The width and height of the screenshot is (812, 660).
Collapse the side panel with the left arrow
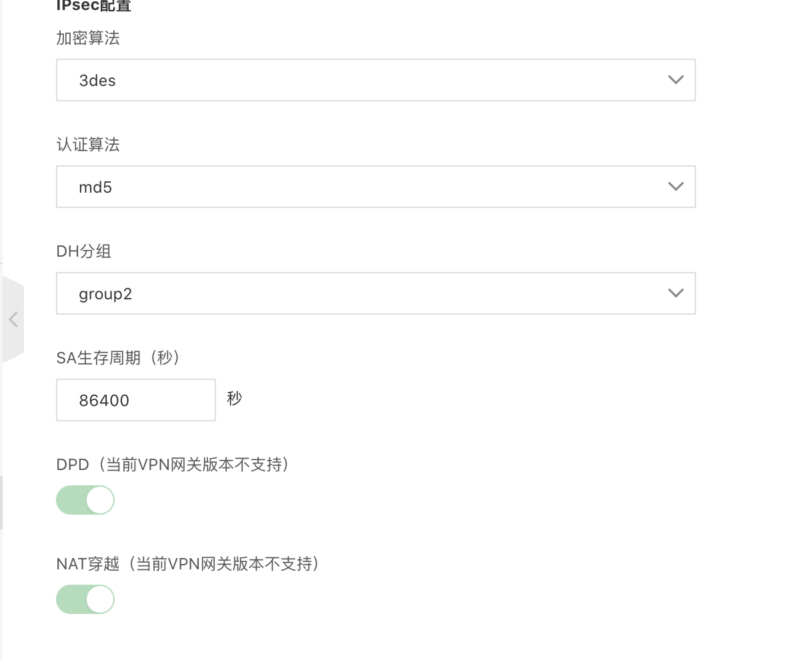13,319
